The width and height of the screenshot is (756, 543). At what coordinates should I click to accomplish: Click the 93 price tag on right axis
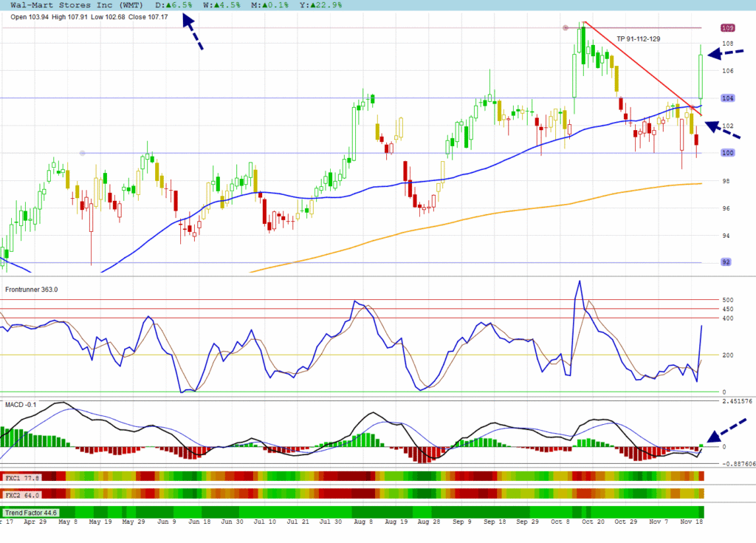coord(726,262)
